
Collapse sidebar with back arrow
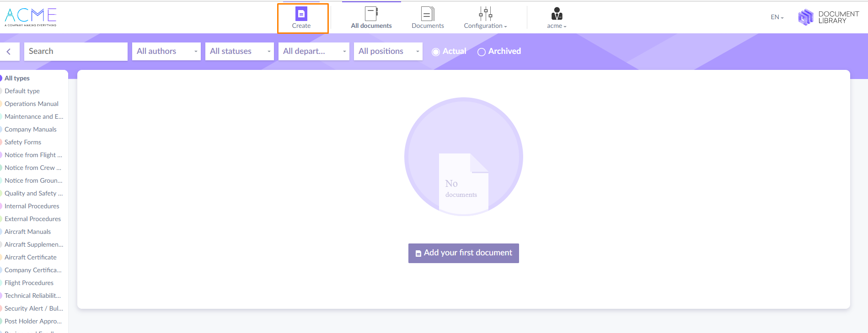(9, 52)
